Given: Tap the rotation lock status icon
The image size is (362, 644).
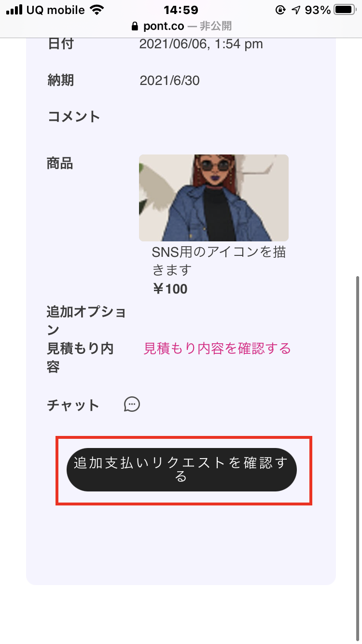Looking at the screenshot, I should coord(280,10).
